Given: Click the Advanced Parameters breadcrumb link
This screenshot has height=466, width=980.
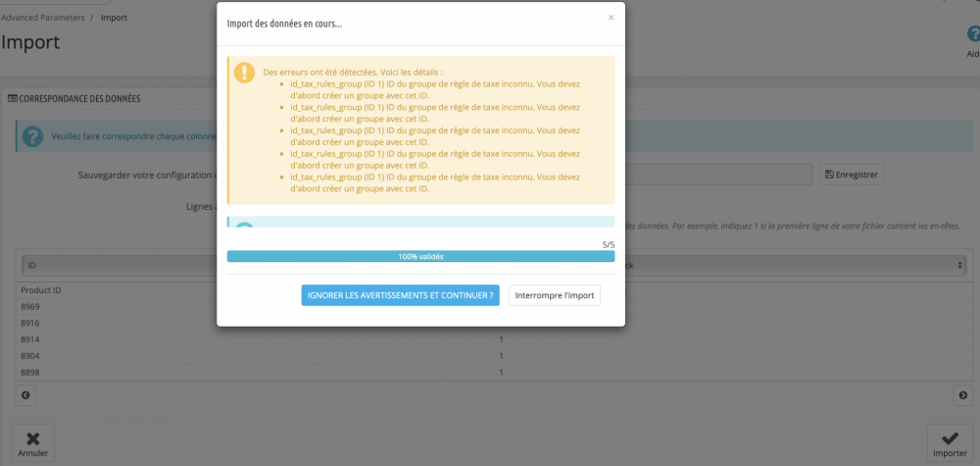Looking at the screenshot, I should pyautogui.click(x=42, y=18).
